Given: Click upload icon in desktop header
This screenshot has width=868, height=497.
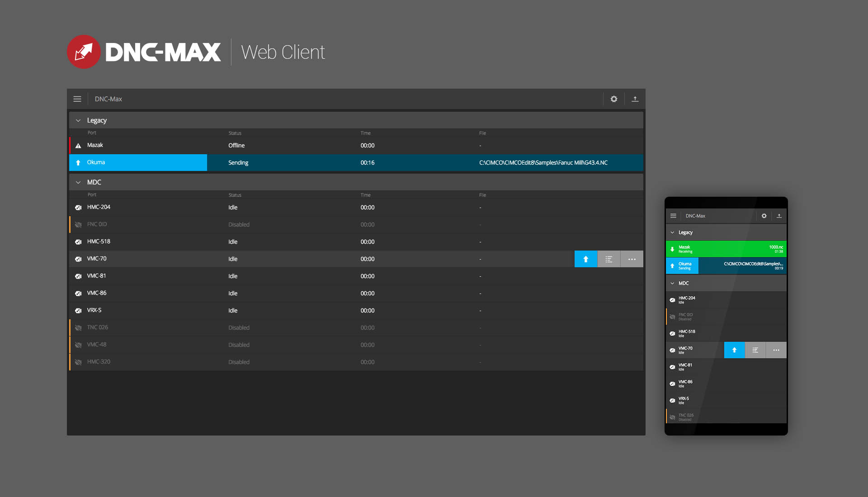Looking at the screenshot, I should click(x=635, y=99).
